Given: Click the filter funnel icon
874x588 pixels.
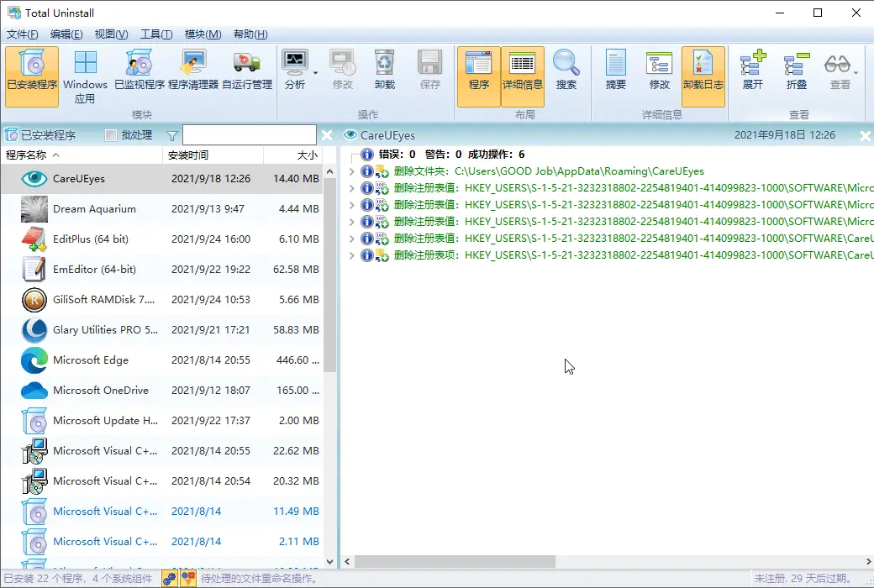Looking at the screenshot, I should click(x=172, y=135).
